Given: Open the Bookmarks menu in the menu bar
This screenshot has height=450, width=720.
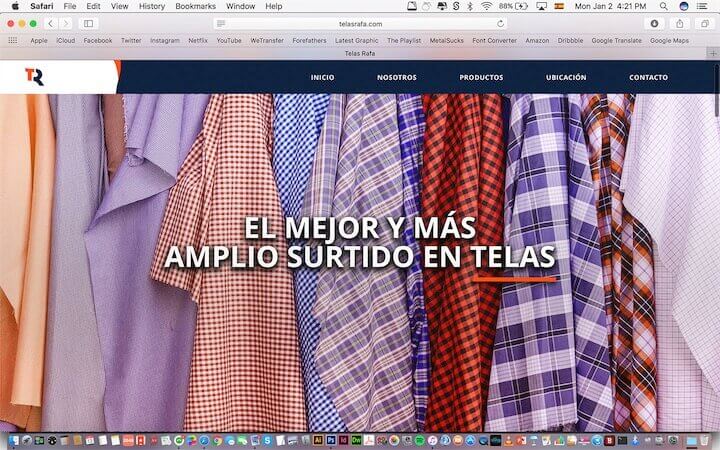Looking at the screenshot, I should click(x=195, y=6).
